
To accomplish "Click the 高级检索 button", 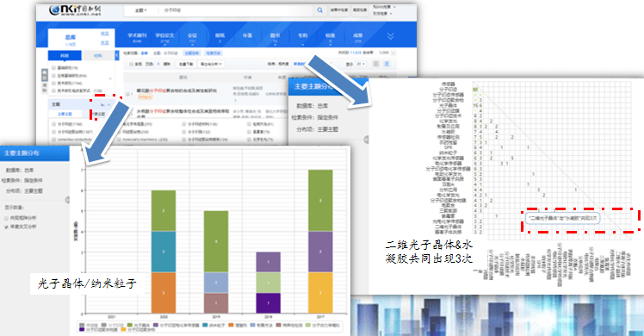I will coord(360,10).
